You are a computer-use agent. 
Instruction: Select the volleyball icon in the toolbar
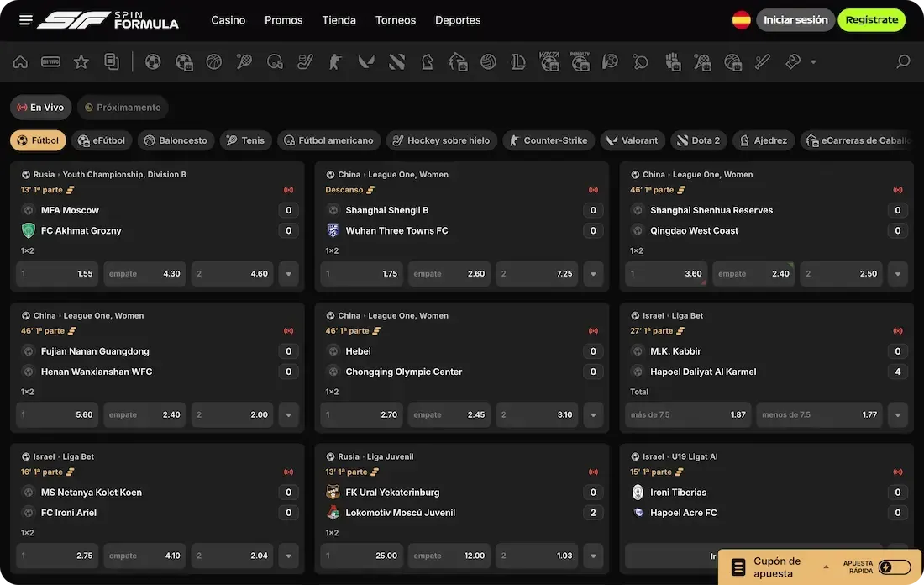[x=488, y=61]
